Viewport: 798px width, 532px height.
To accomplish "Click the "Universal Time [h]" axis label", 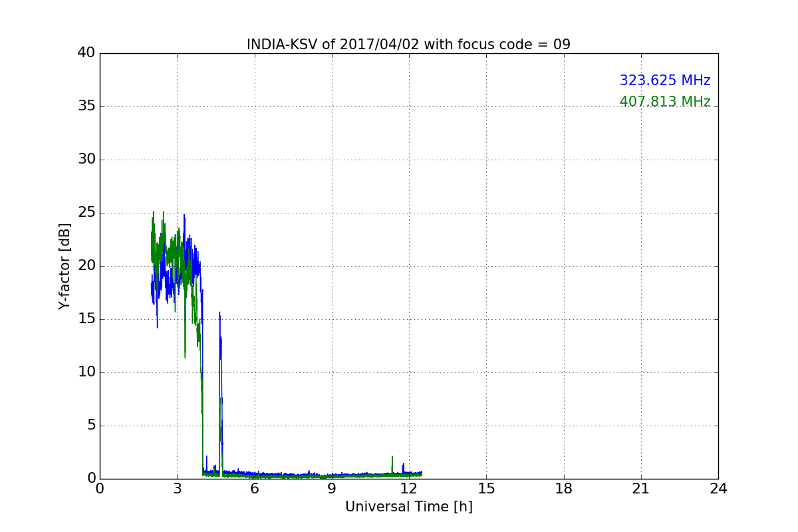I will tap(408, 507).
